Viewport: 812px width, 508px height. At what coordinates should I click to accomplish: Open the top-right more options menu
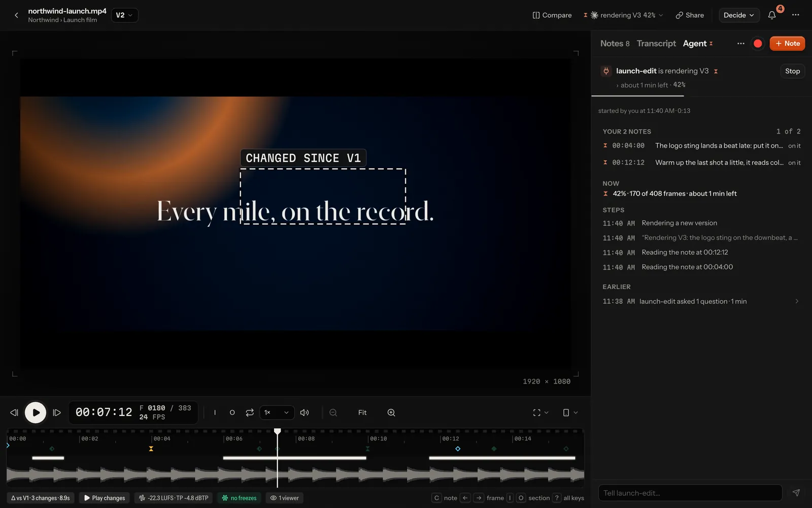tap(796, 15)
